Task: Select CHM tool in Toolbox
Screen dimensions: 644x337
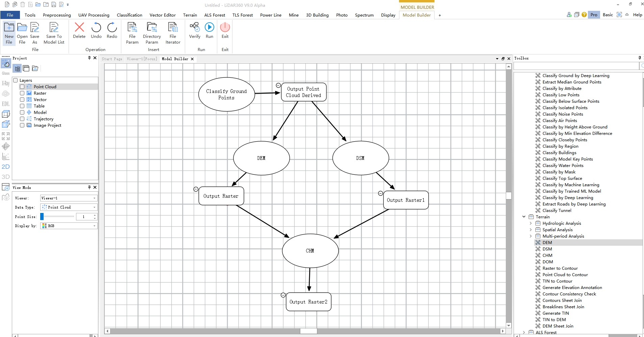Action: (547, 256)
